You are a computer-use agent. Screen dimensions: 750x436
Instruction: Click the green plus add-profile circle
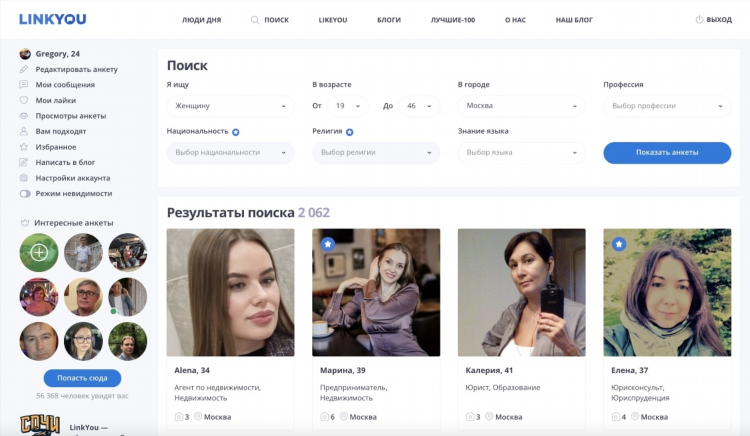point(39,252)
